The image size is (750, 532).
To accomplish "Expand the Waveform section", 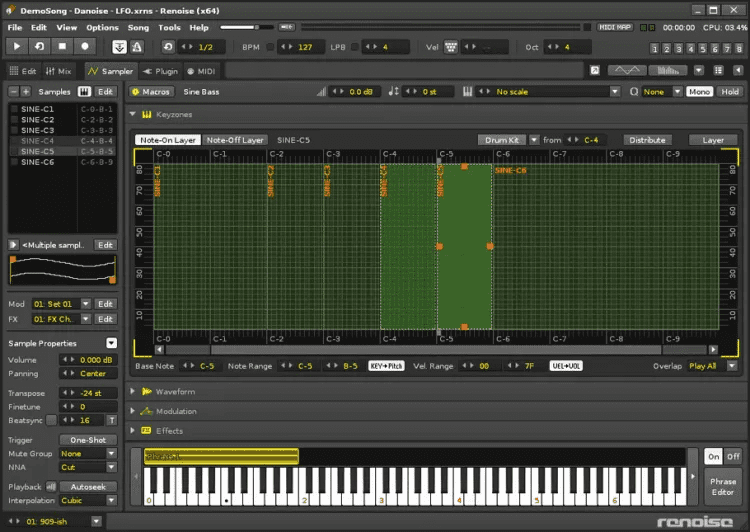I will [134, 392].
